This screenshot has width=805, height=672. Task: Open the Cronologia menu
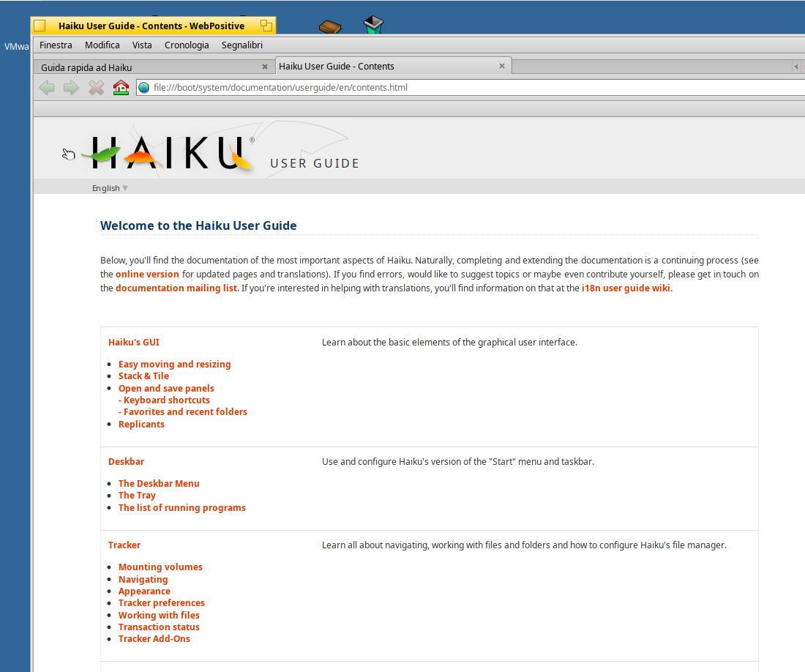[x=187, y=45]
